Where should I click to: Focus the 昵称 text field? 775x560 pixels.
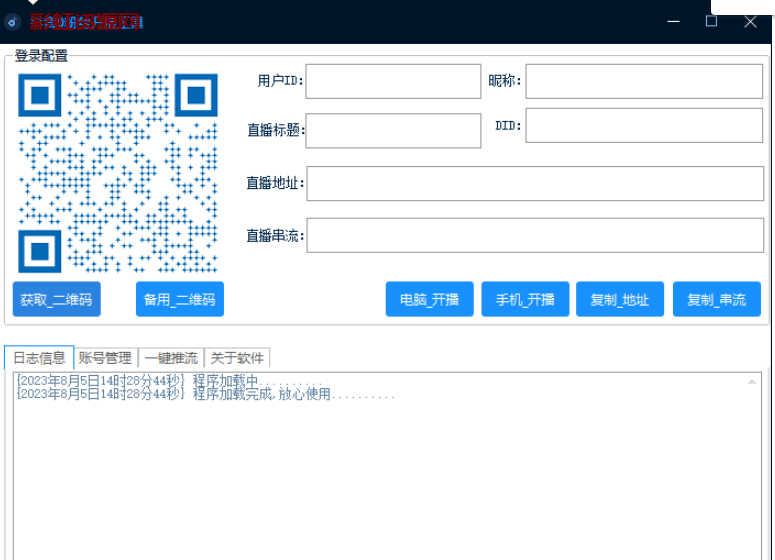click(643, 82)
